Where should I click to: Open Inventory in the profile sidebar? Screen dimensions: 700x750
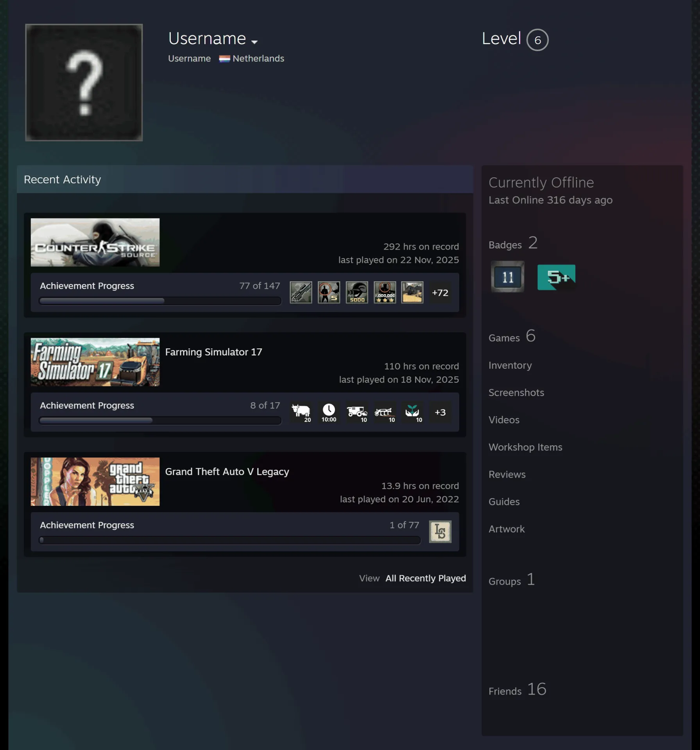(510, 365)
